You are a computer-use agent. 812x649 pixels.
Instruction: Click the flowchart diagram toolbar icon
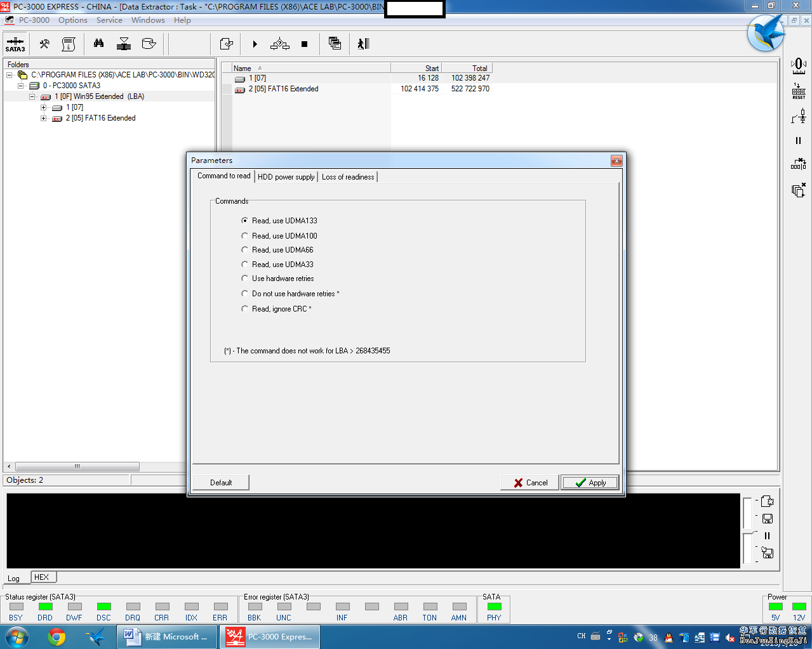[x=279, y=44]
